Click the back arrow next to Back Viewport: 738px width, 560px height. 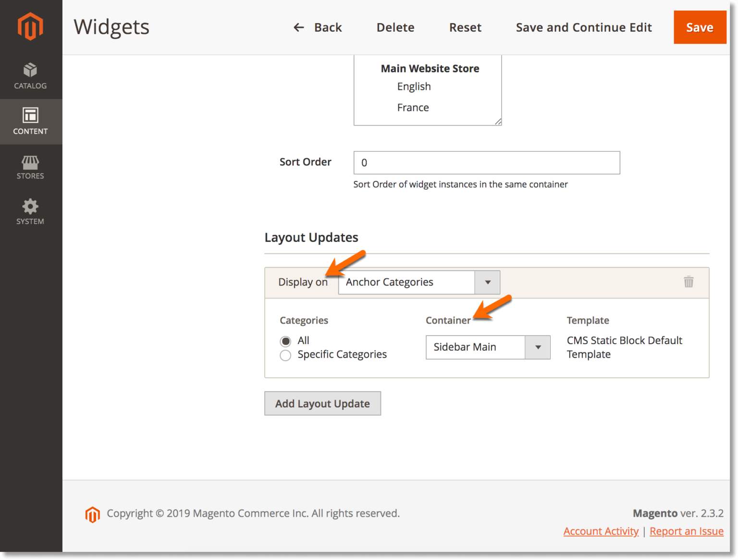[299, 27]
